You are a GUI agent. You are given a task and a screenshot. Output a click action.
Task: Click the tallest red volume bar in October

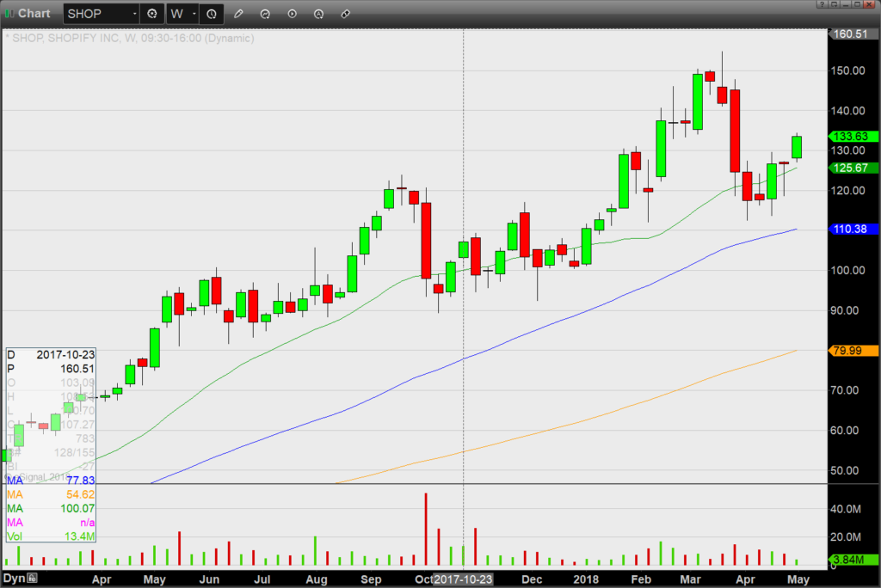click(x=426, y=529)
